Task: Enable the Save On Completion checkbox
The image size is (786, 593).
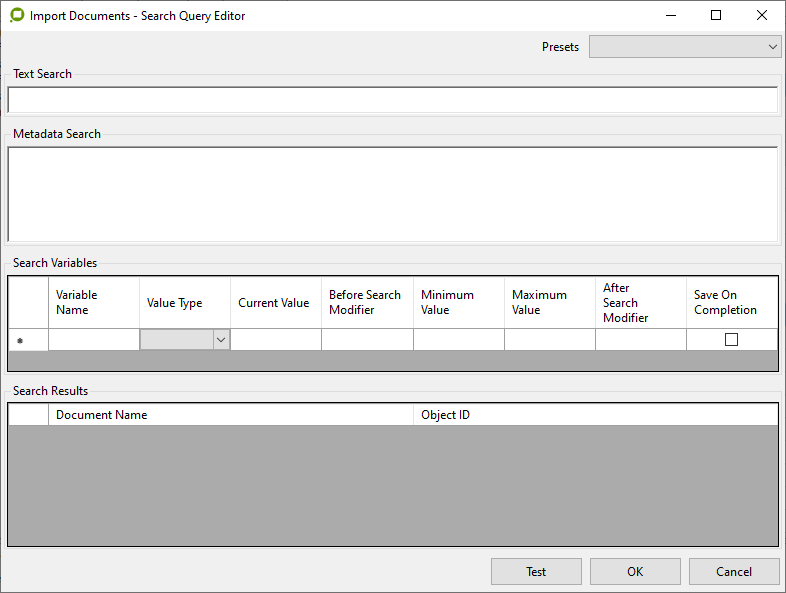Action: click(x=731, y=340)
